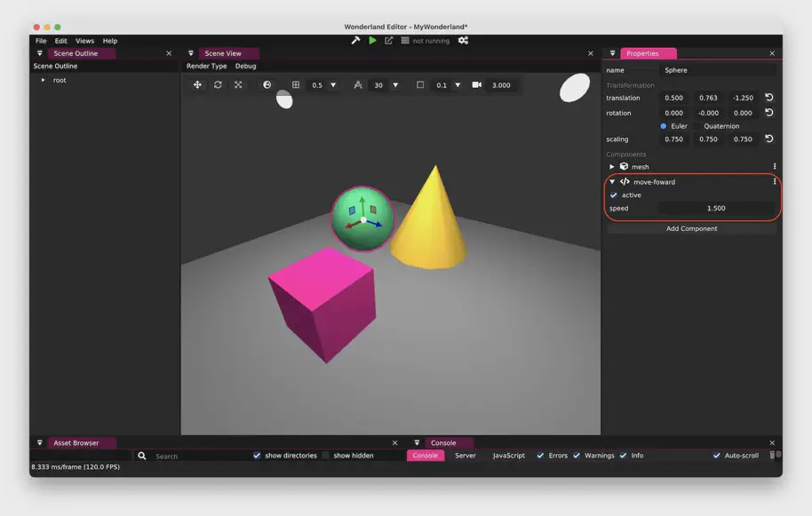Toggle the show hidden checkbox
This screenshot has height=516, width=812.
point(326,456)
